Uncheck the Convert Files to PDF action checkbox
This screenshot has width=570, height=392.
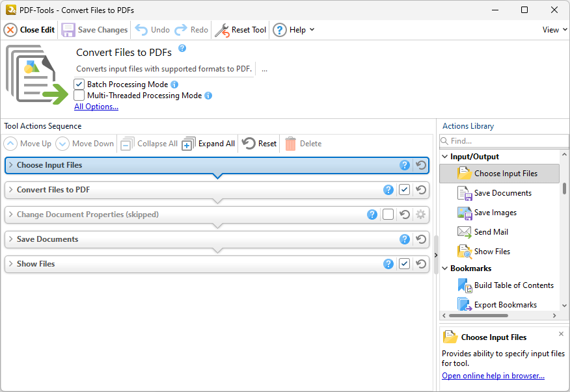404,190
